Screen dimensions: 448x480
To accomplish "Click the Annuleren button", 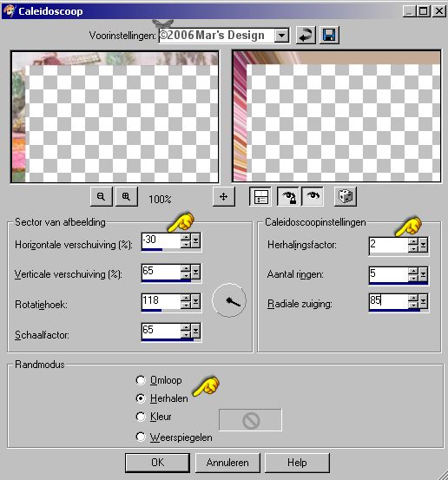I will 227,463.
